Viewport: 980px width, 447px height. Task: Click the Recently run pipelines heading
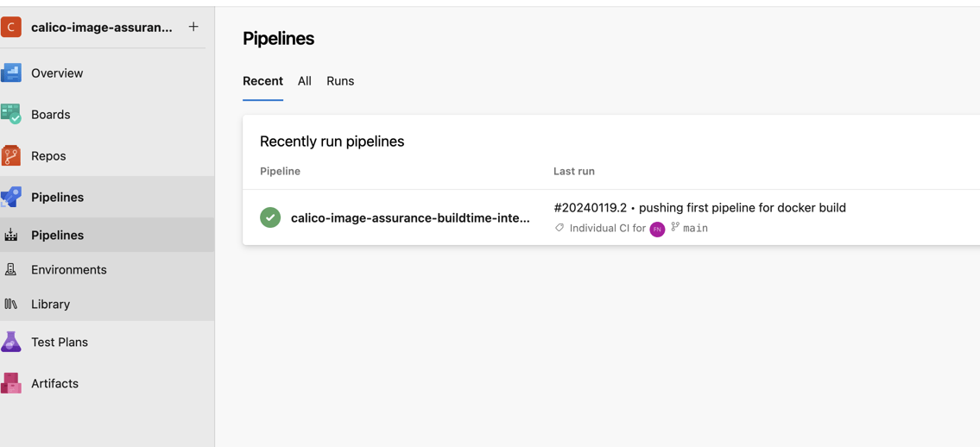[332, 142]
